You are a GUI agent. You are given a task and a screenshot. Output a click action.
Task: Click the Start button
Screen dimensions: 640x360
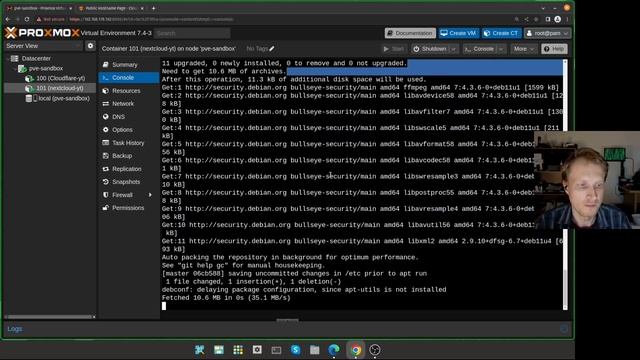394,49
